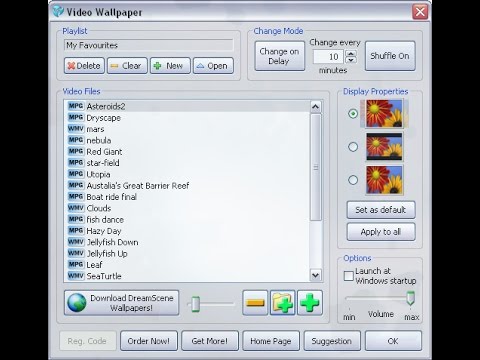Select fish dance video file

pos(187,220)
